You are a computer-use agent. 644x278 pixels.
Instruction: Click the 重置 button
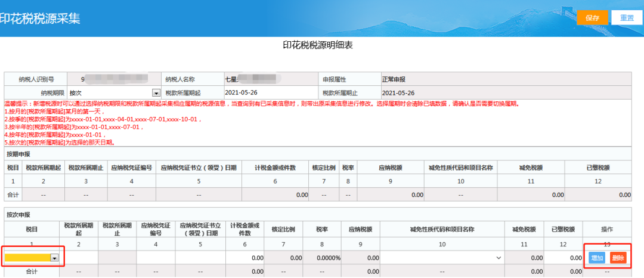627,18
